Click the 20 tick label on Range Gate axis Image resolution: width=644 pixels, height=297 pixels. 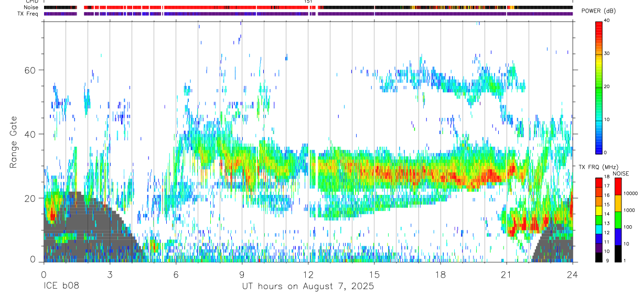29,198
